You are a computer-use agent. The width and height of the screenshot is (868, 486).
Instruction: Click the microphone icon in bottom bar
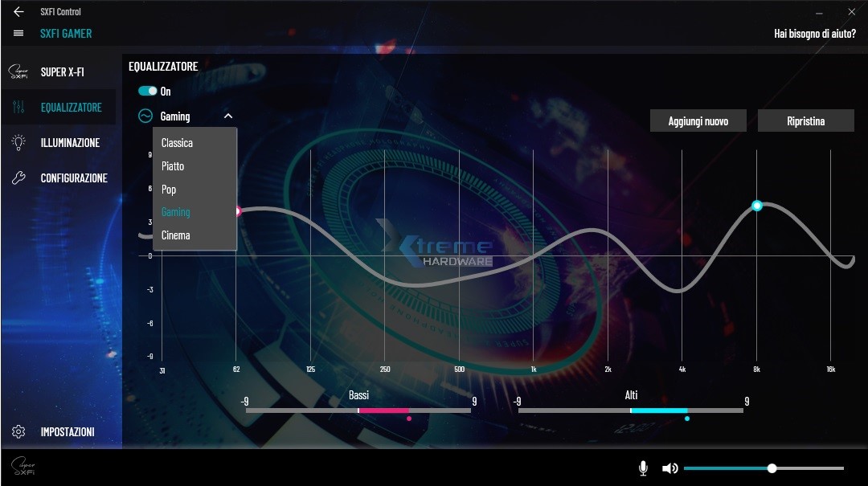(x=642, y=467)
